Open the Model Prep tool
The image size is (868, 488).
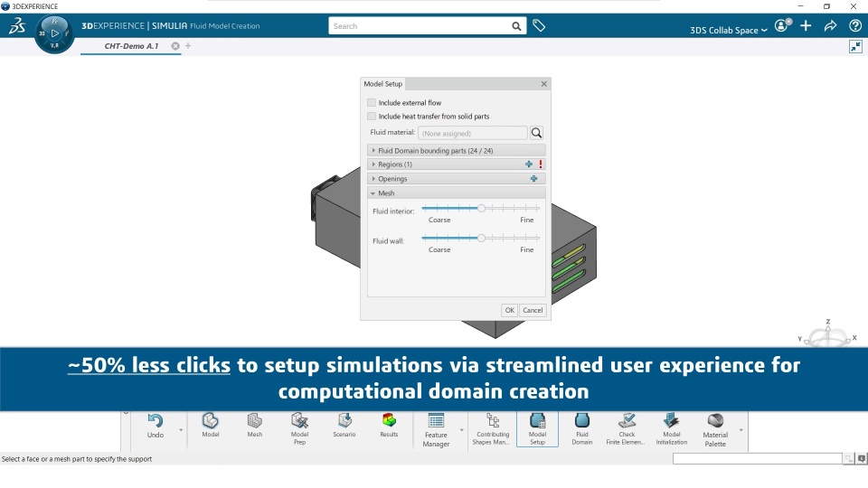299,428
